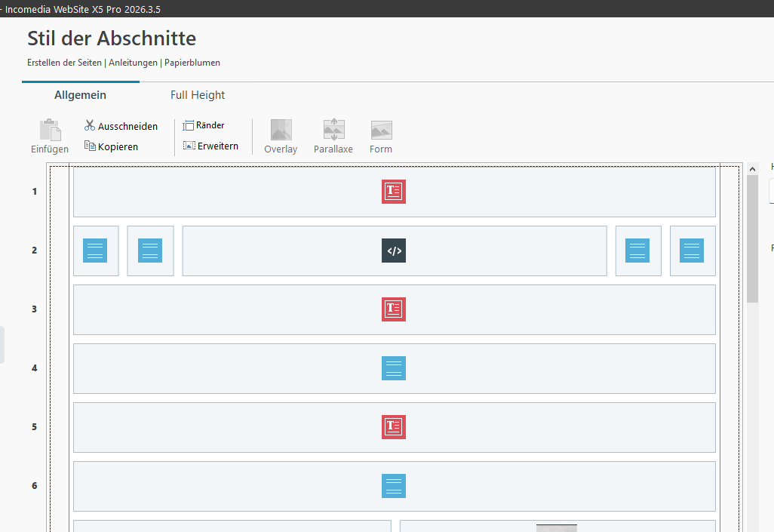The image size is (774, 532).
Task: Select the Parallaxe effect button
Action: click(x=333, y=137)
